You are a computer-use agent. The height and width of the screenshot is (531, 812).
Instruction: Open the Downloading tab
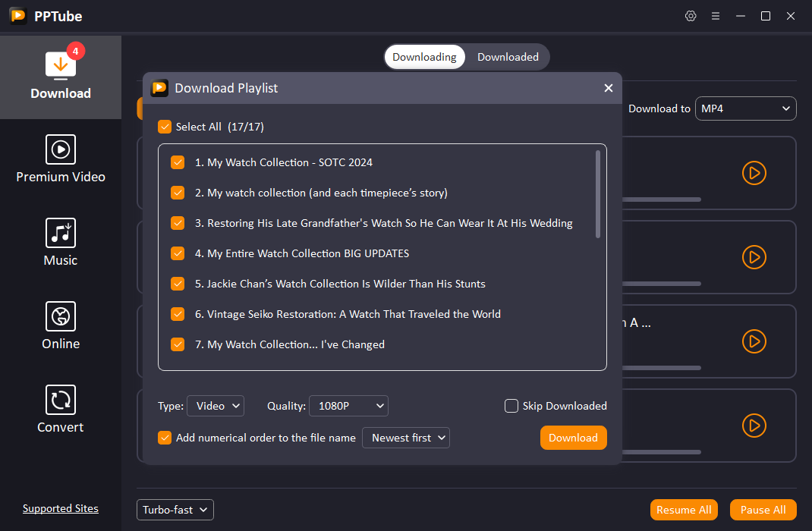424,56
